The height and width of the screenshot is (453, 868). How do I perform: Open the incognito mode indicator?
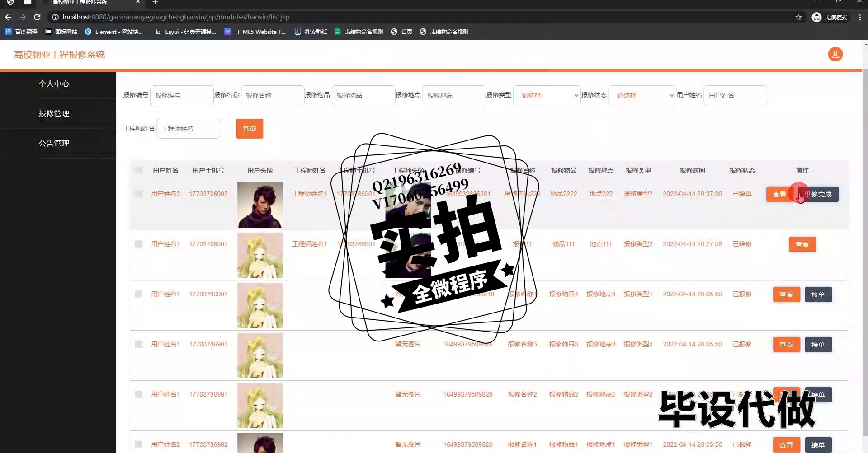(x=830, y=17)
